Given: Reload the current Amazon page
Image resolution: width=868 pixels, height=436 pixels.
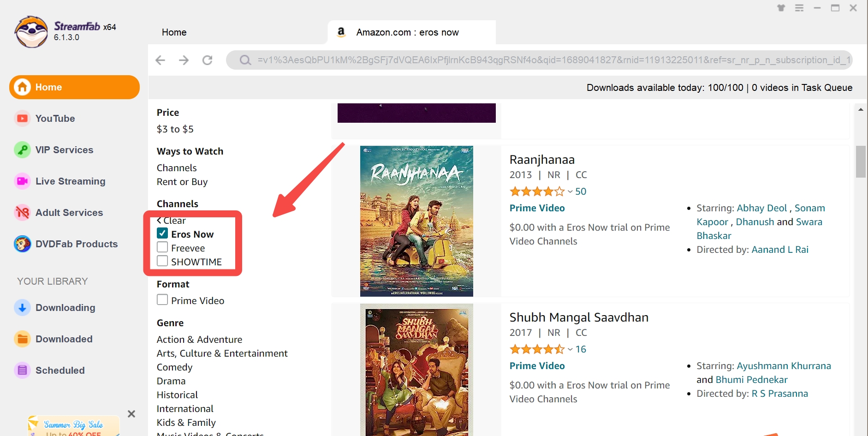Looking at the screenshot, I should click(208, 60).
